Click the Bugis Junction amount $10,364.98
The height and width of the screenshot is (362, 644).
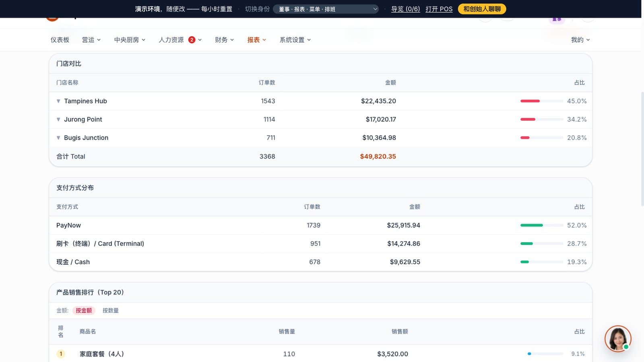click(379, 138)
